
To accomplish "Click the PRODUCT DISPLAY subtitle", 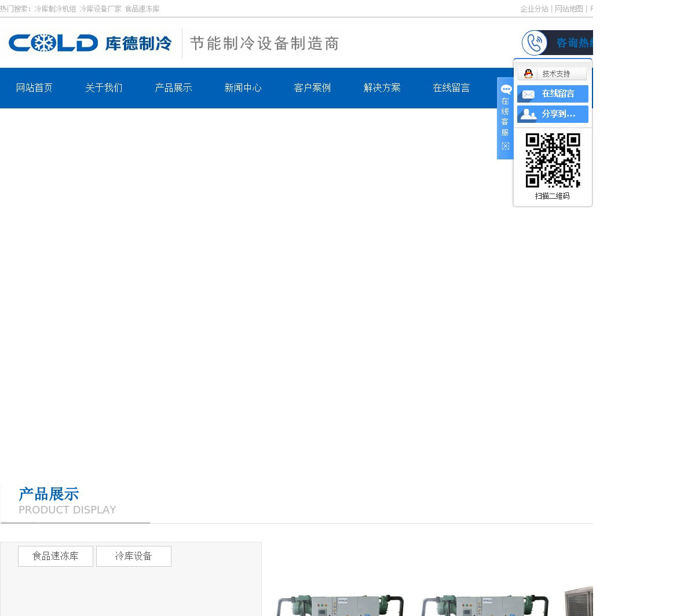I will coord(67,510).
